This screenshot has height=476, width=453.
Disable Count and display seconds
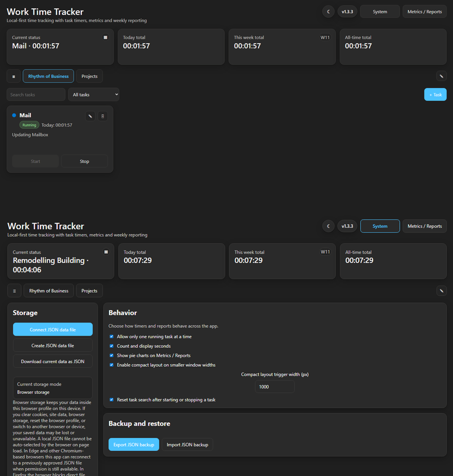tap(112, 346)
